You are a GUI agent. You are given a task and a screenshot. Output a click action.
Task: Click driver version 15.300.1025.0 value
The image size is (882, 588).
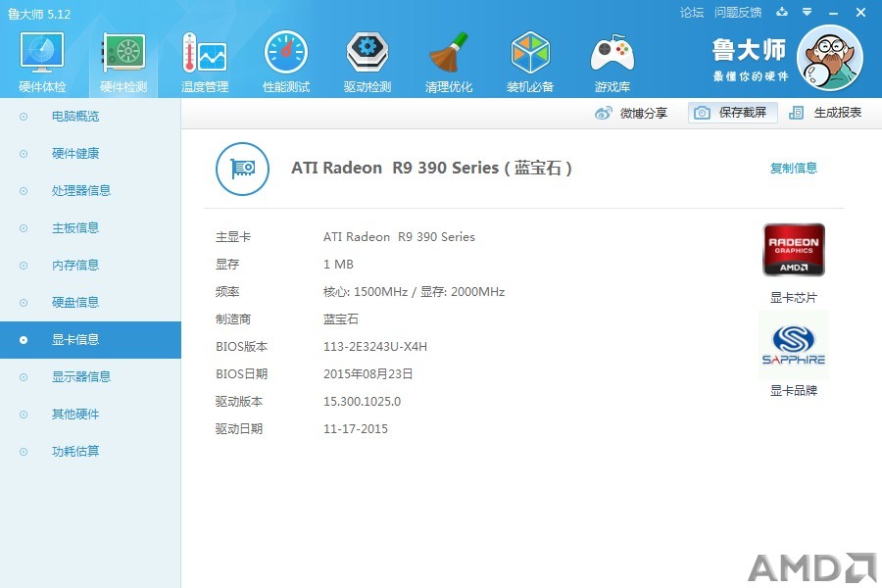[362, 402]
